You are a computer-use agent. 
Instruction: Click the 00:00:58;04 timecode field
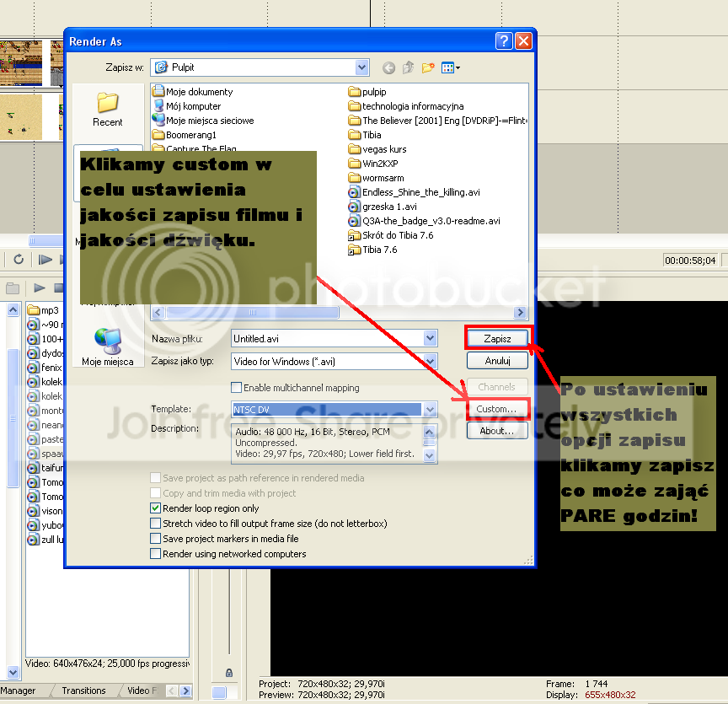pos(690,261)
